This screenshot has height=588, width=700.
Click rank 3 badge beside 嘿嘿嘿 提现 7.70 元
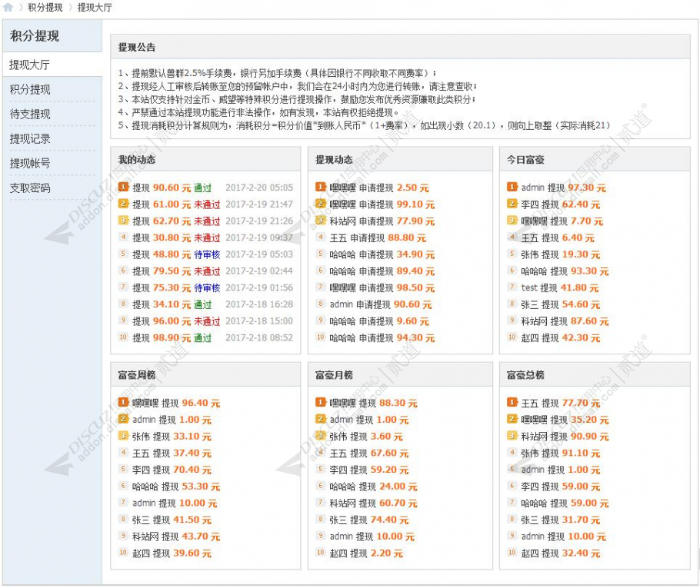(x=512, y=221)
